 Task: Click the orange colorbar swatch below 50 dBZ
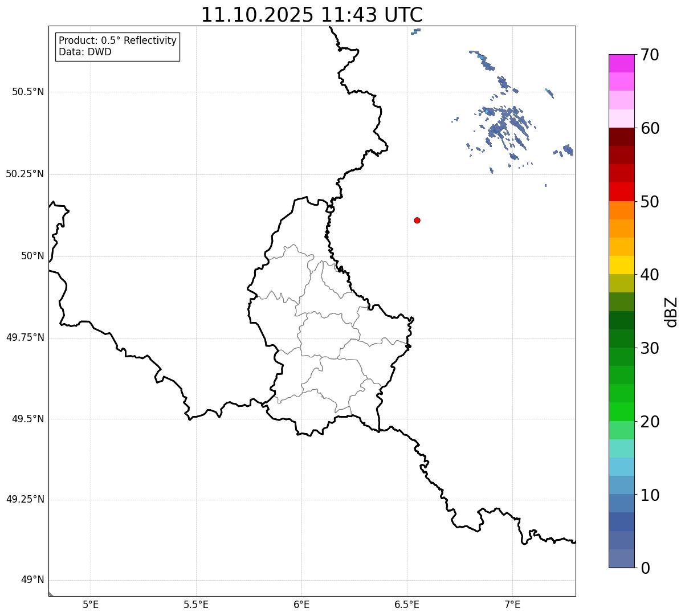[621, 210]
